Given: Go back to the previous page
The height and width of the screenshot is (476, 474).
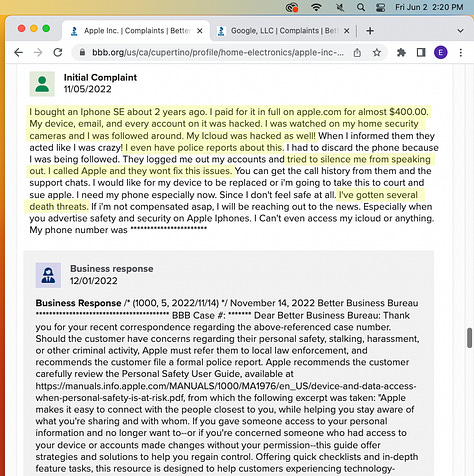Looking at the screenshot, I should click(x=19, y=52).
